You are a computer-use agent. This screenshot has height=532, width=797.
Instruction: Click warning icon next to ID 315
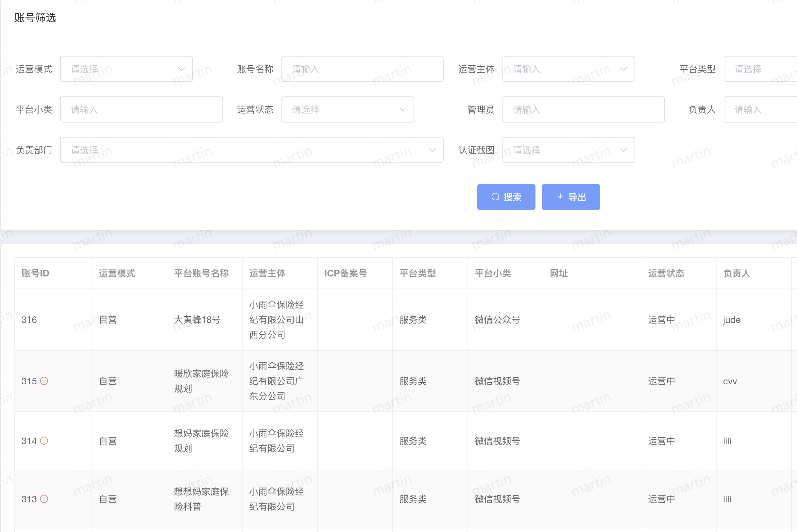click(x=44, y=381)
